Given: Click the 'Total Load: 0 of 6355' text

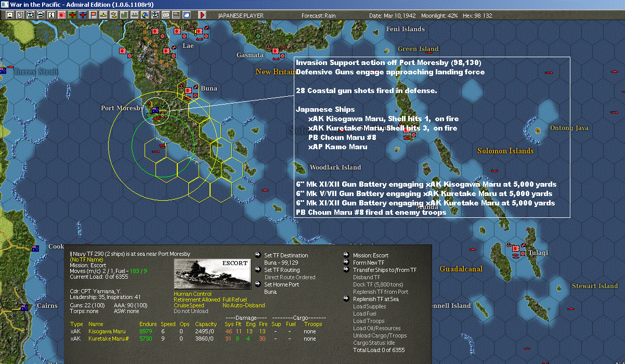Looking at the screenshot, I should (379, 350).
